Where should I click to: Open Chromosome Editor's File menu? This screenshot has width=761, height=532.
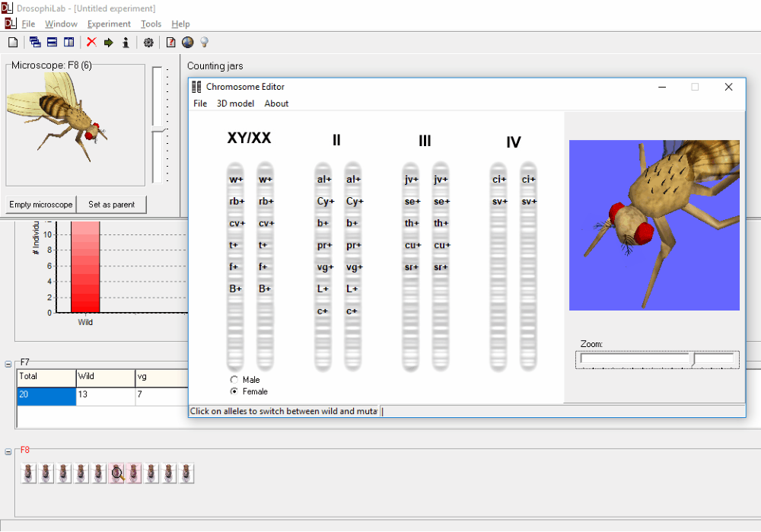pos(200,104)
